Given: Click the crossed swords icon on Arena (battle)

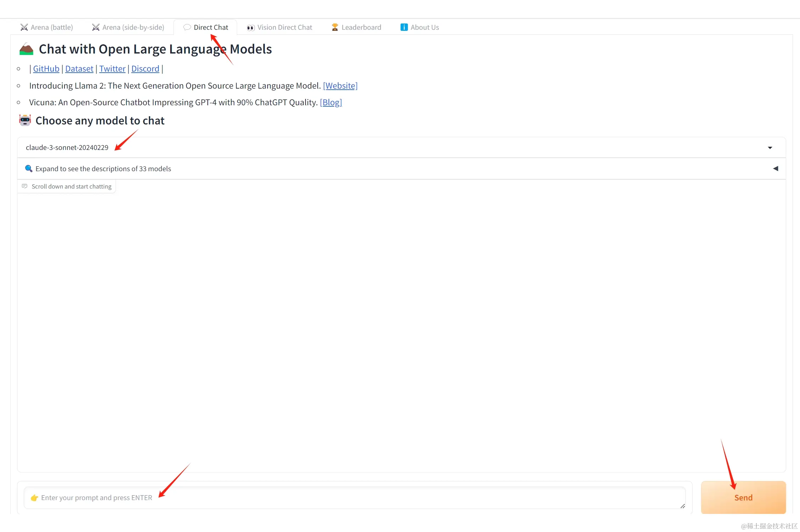Looking at the screenshot, I should click(x=24, y=27).
